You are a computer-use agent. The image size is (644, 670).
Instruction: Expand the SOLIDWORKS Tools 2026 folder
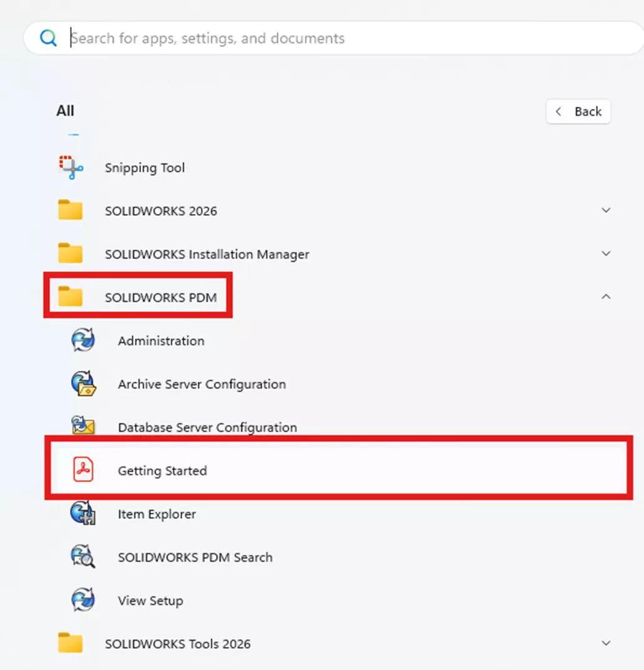point(606,643)
